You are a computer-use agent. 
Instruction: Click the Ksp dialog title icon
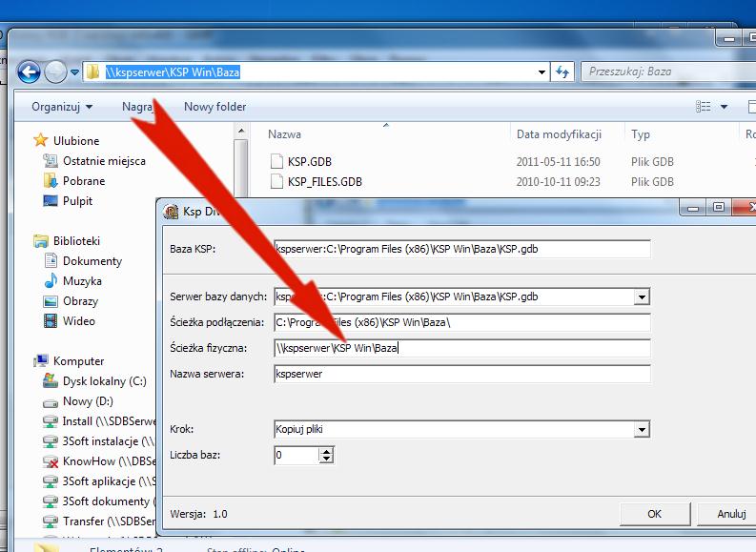[x=171, y=211]
